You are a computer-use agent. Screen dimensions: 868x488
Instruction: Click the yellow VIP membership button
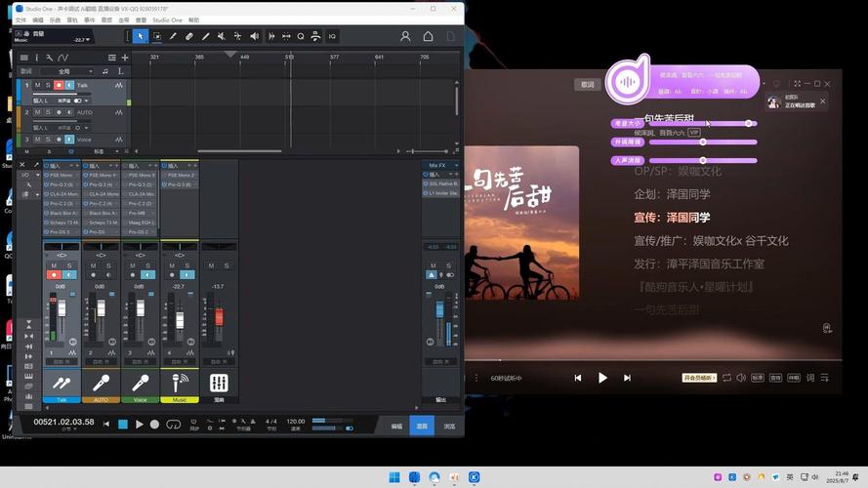point(699,378)
